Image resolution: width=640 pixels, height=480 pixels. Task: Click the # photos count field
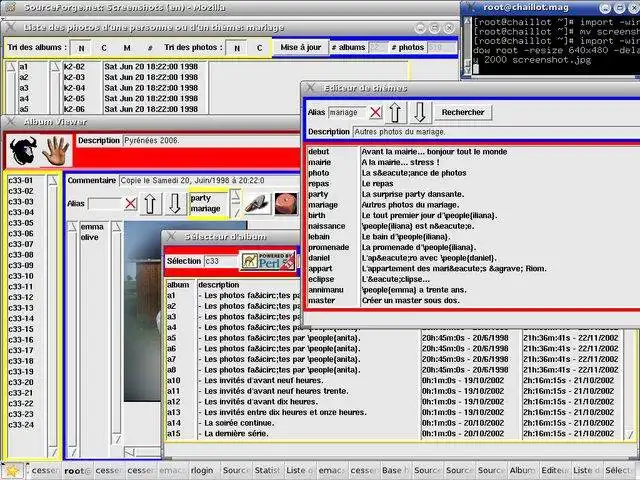[441, 47]
